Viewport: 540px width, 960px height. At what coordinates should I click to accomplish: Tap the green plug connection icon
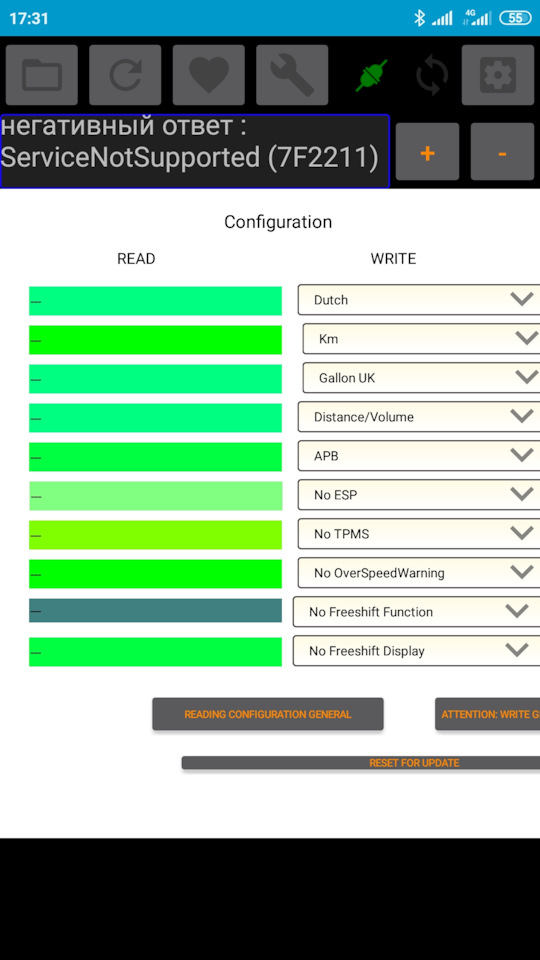(372, 76)
